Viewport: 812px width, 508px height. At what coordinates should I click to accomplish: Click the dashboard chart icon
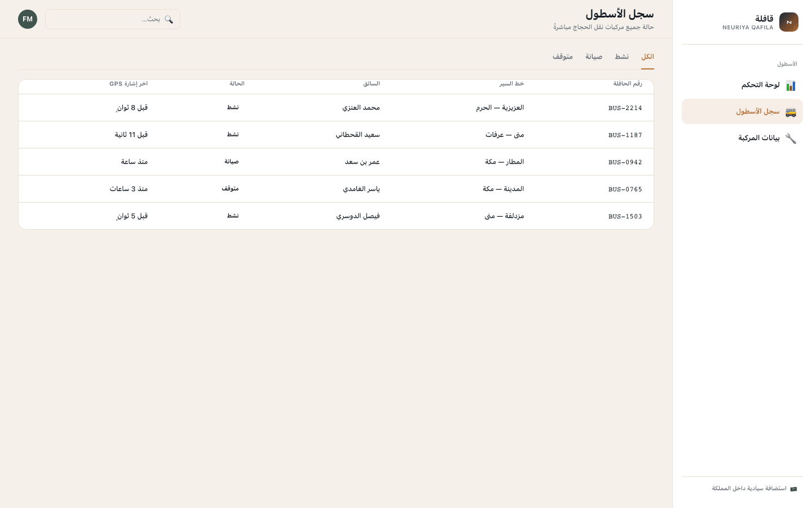(x=791, y=85)
